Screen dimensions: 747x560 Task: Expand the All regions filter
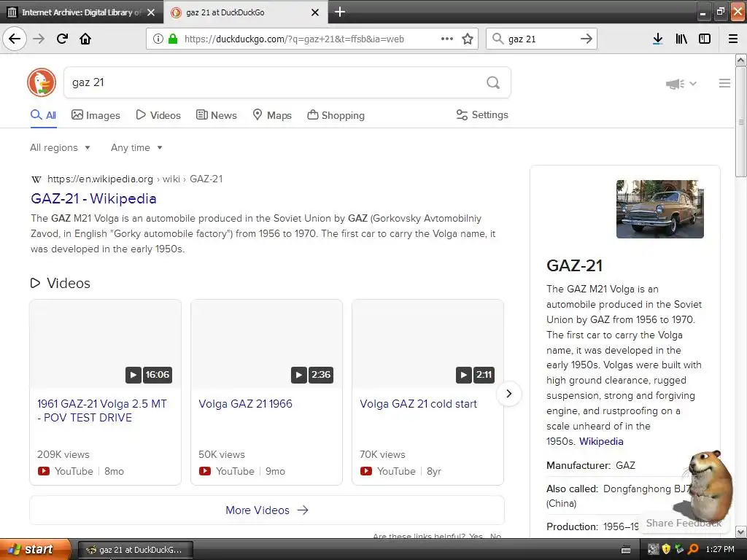(x=60, y=147)
